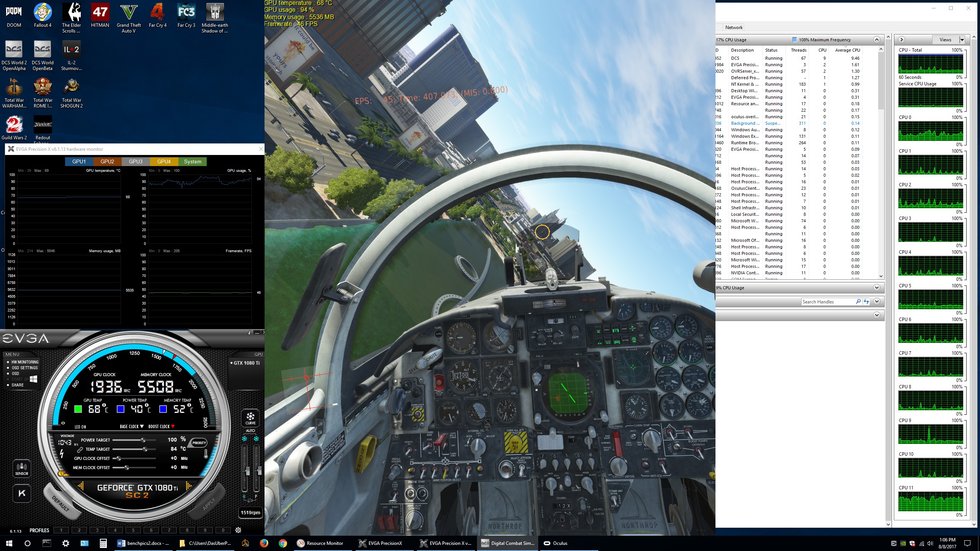Click the info 'i' icon in EVGA Precision
Viewport: 980px width, 551px height.
(x=250, y=332)
